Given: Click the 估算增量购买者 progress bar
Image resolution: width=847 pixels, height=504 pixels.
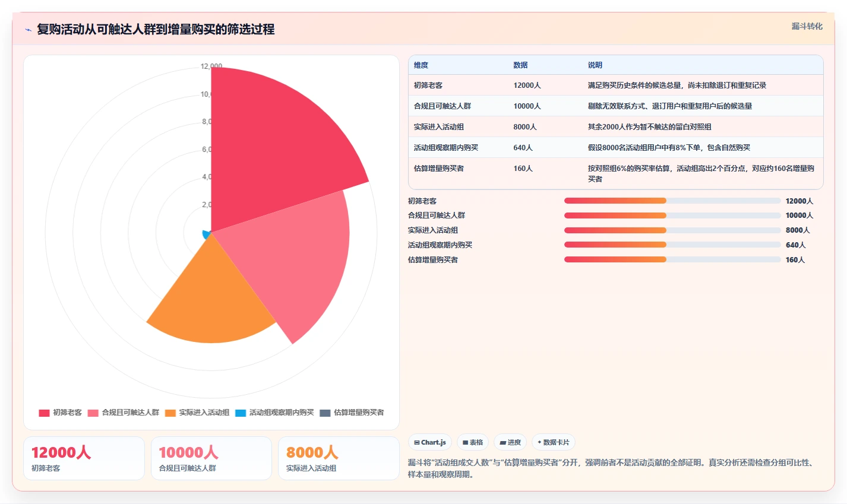Looking at the screenshot, I should tap(672, 259).
